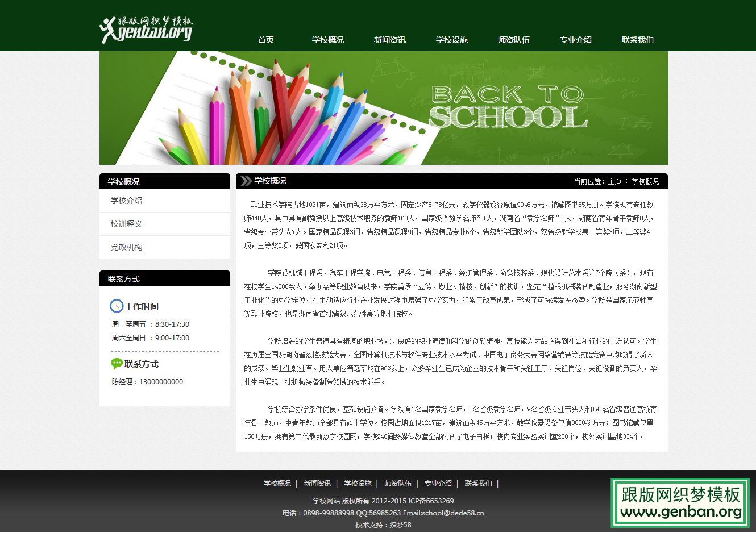Open 党政机构 in the sidebar
This screenshot has width=756, height=533.
(x=127, y=247)
